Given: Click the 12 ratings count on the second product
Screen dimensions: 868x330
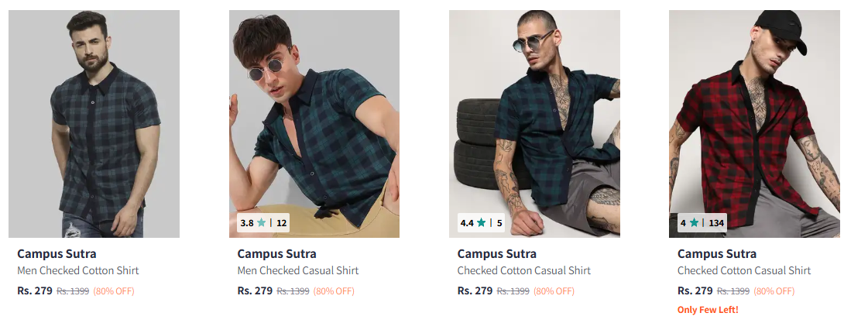Looking at the screenshot, I should click(282, 223).
